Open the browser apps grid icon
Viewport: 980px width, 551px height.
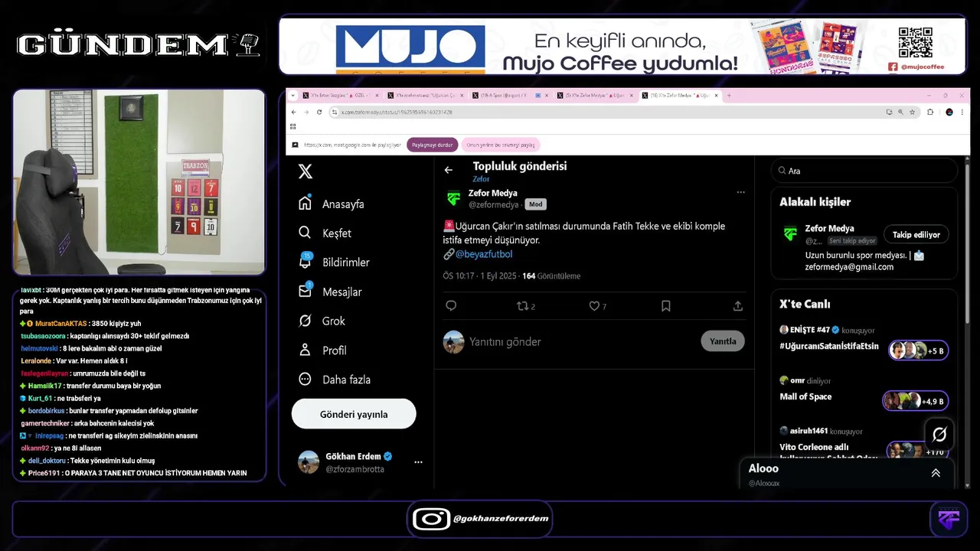pyautogui.click(x=293, y=126)
